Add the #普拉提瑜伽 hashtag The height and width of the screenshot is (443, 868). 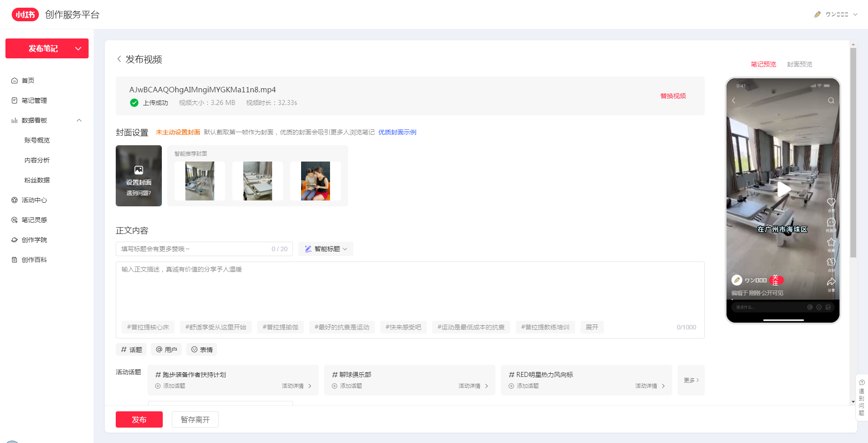point(280,327)
